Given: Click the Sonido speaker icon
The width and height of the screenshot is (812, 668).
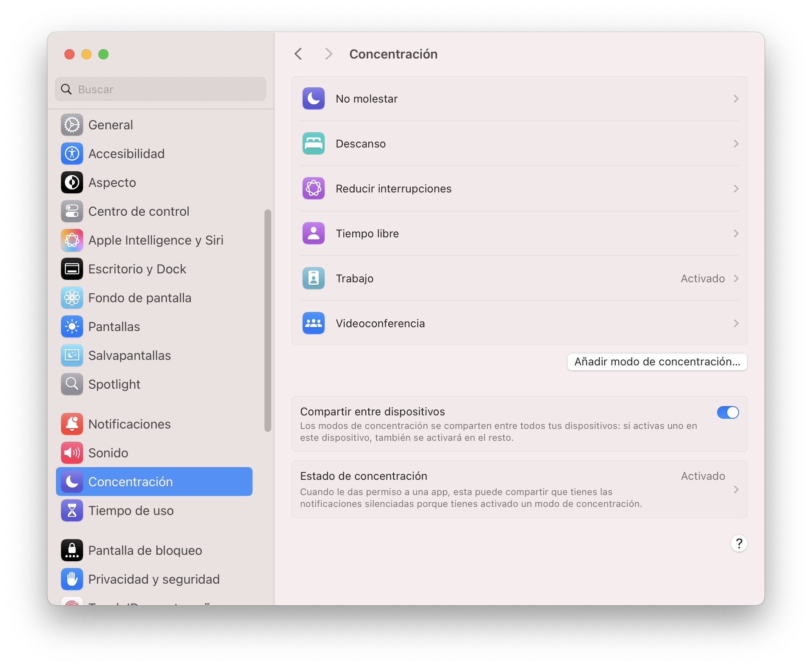Looking at the screenshot, I should click(x=72, y=453).
